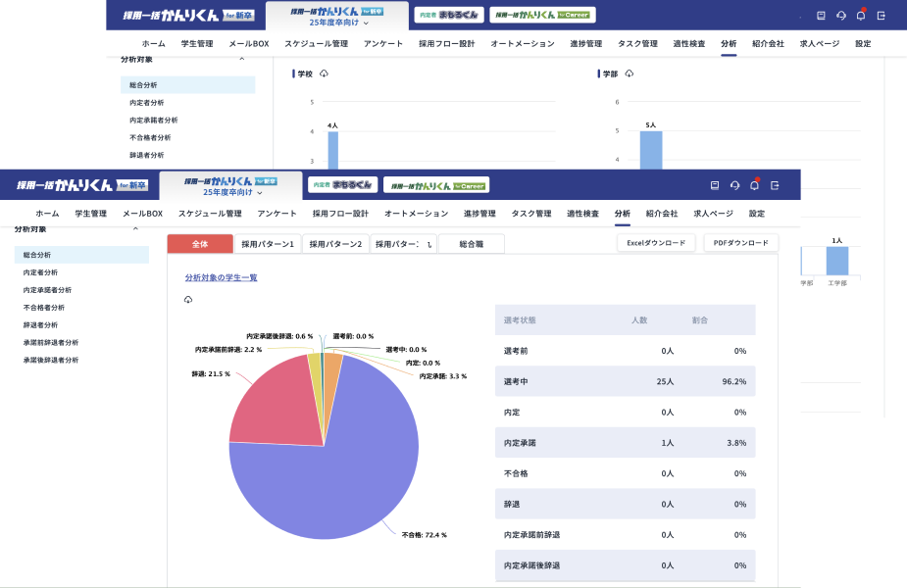Image resolution: width=907 pixels, height=588 pixels.
Task: Click Excelダウンロード button
Action: tap(656, 243)
